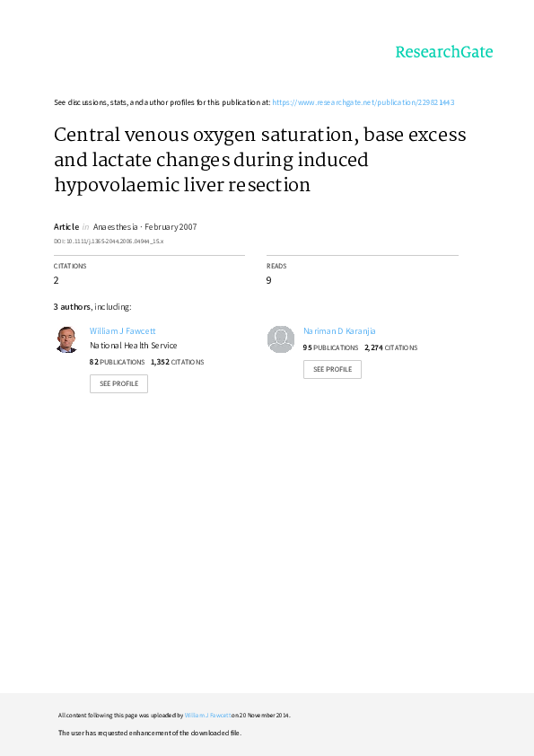Click the ResearchGate logo
This screenshot has height=756, width=534.
tap(444, 52)
